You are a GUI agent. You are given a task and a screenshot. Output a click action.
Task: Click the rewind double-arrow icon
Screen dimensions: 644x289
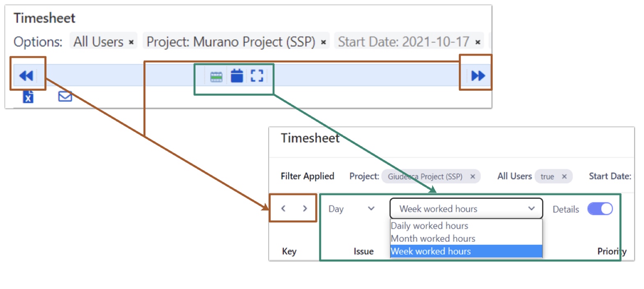26,76
